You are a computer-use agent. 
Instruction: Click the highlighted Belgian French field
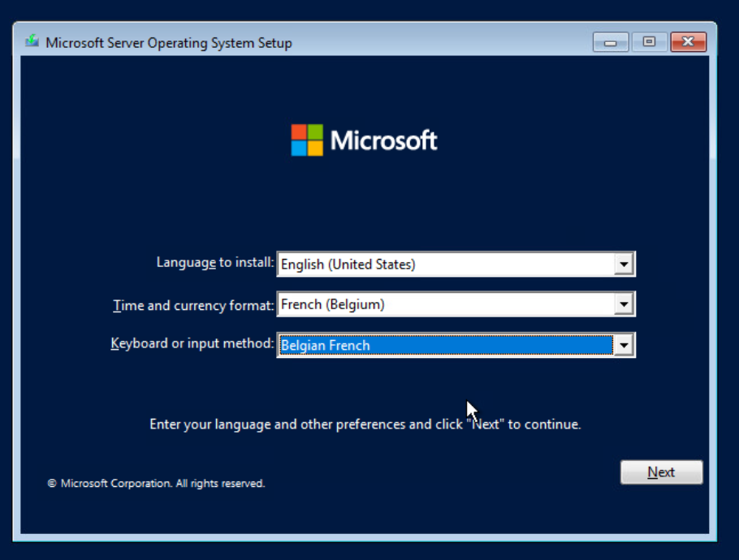[x=456, y=345]
